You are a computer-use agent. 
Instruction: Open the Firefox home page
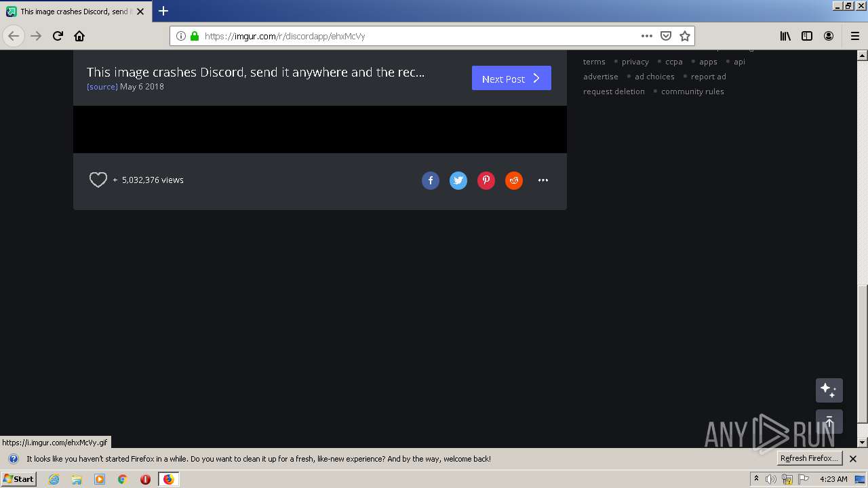point(79,36)
